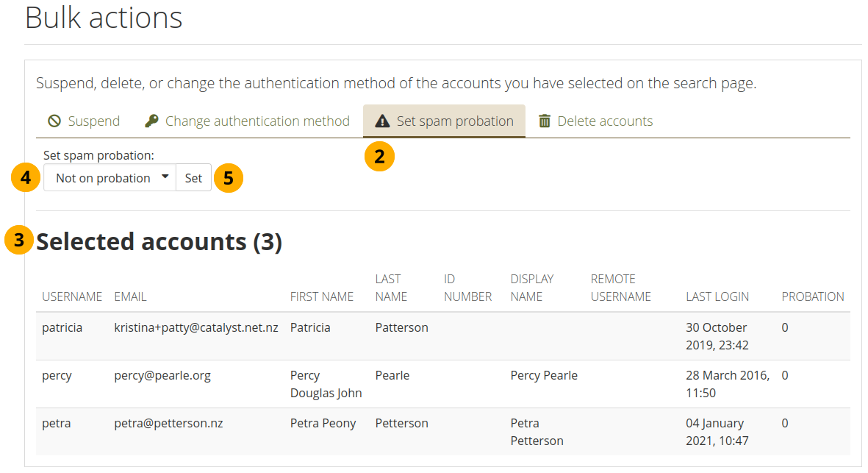Click the orange callout marker 4

(x=26, y=178)
